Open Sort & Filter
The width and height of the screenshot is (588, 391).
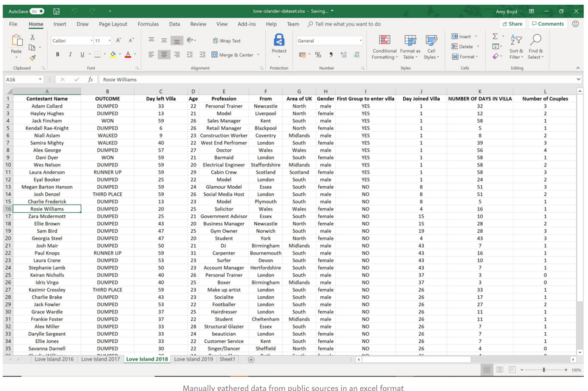[x=516, y=47]
